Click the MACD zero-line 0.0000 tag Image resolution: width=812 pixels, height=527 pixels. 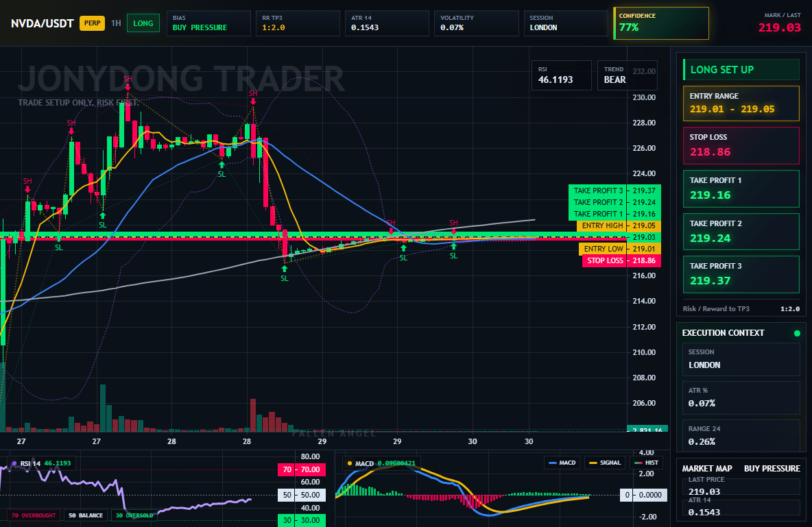tap(644, 495)
